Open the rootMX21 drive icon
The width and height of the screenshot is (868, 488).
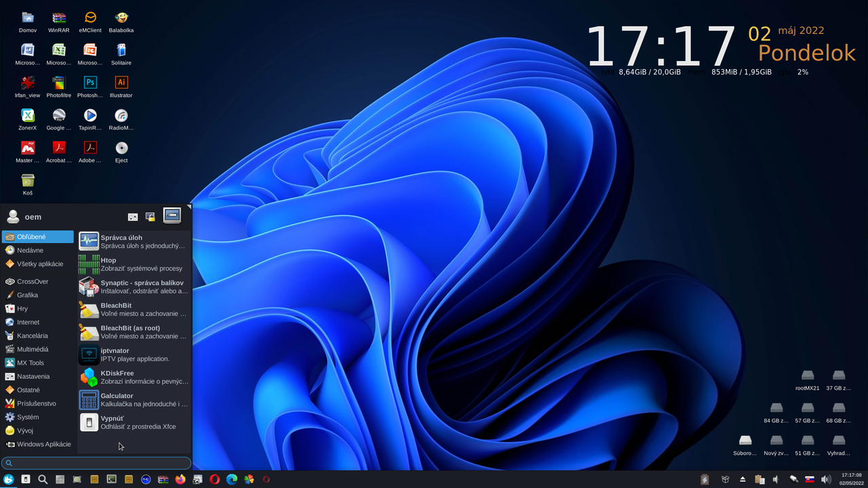pos(808,380)
